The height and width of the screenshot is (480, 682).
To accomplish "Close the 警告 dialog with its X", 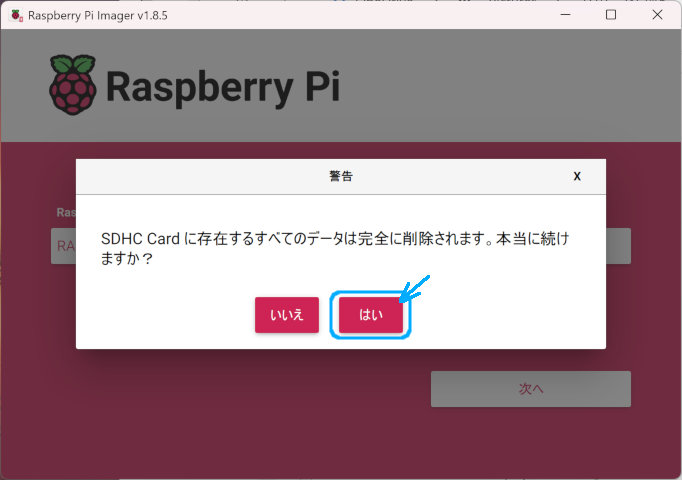I will click(577, 176).
